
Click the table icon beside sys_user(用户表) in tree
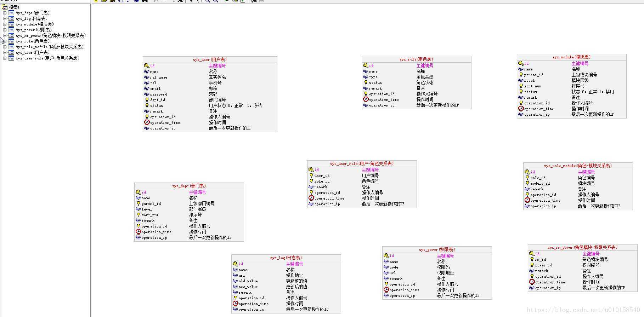(x=11, y=52)
